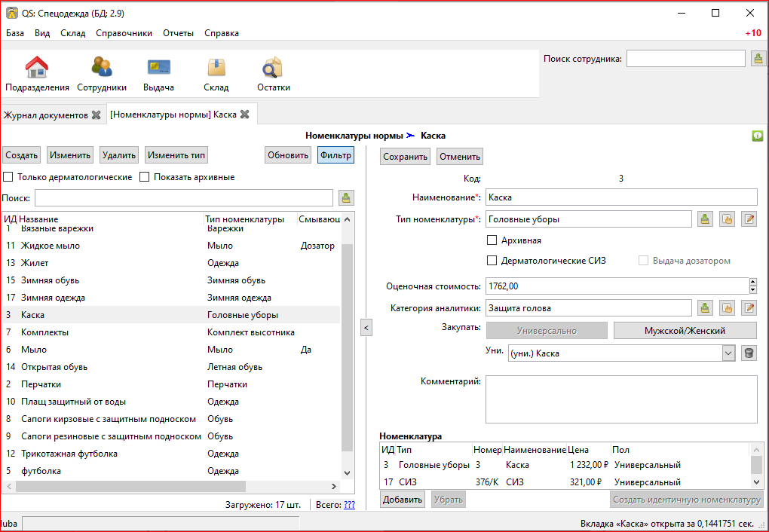Click the Добавить button under Номенклатура

pos(402,500)
